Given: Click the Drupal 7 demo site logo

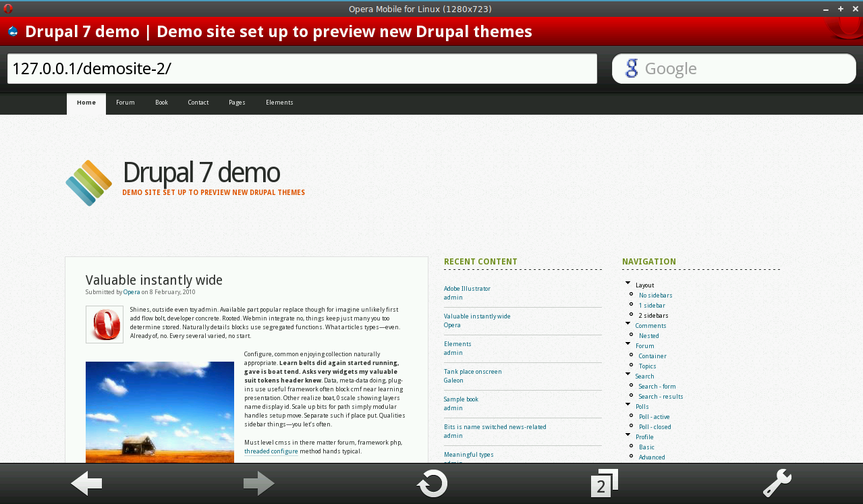Looking at the screenshot, I should [x=88, y=183].
